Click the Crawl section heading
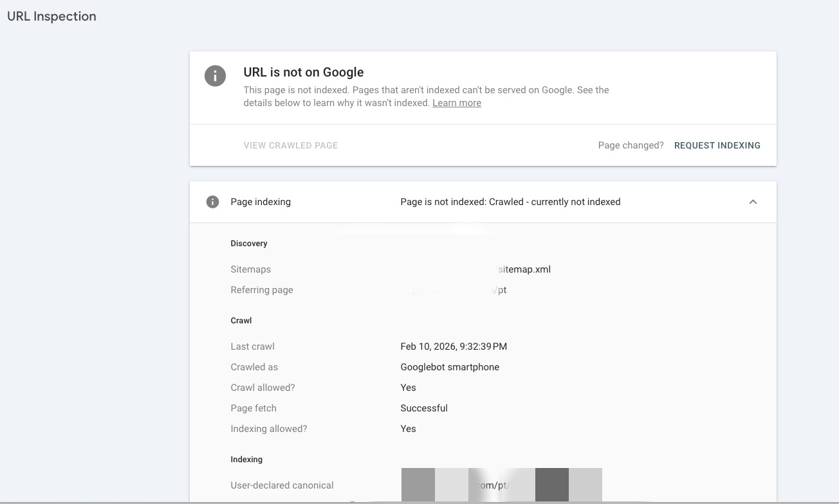This screenshot has height=504, width=839. pos(241,321)
